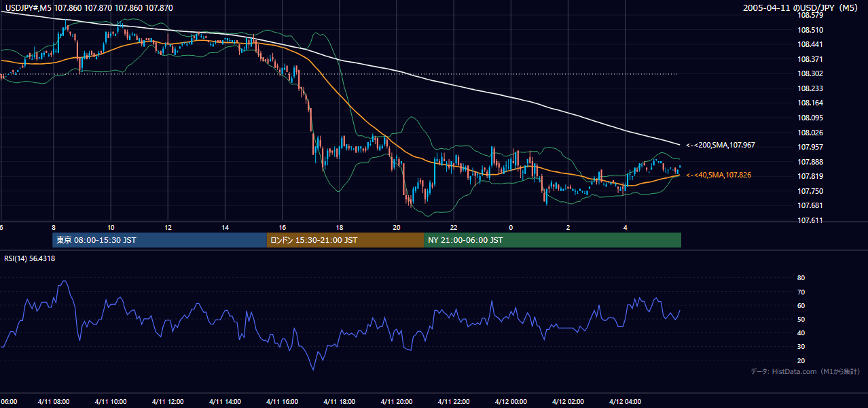Click the 107.957 price axis label
868x408 pixels.
click(x=810, y=147)
